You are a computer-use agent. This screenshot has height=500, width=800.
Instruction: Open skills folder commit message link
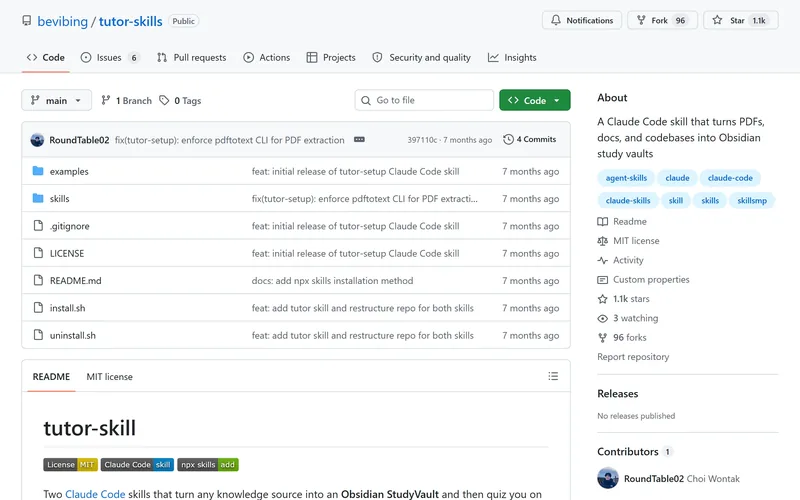coord(364,199)
